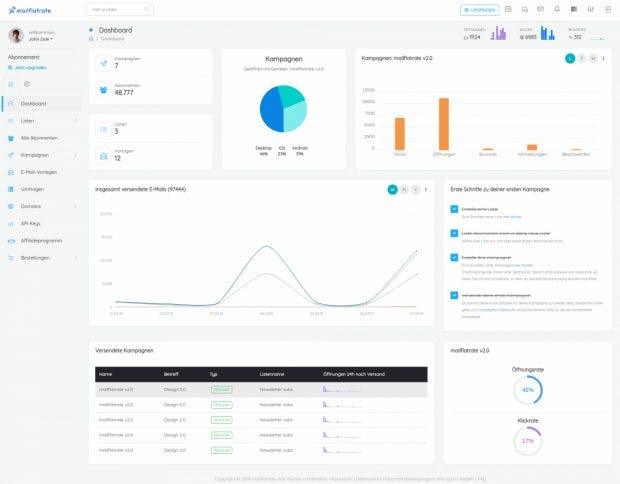
Task: Open the calendar icon next to Upgraden
Action: coord(508,9)
